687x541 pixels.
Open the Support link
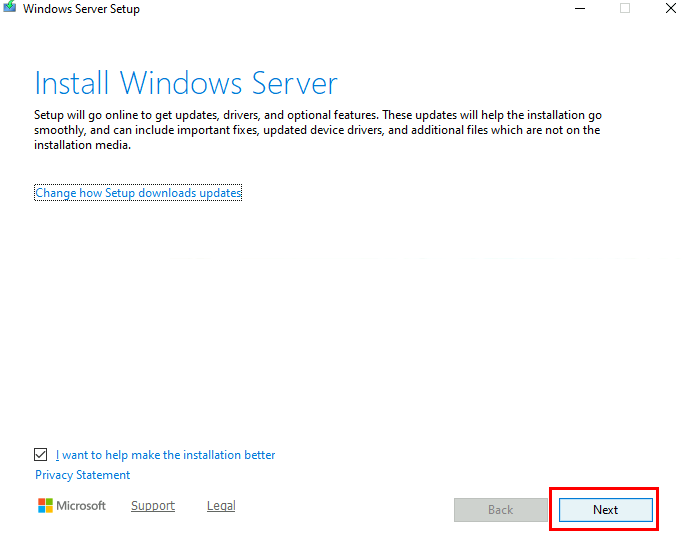[153, 506]
